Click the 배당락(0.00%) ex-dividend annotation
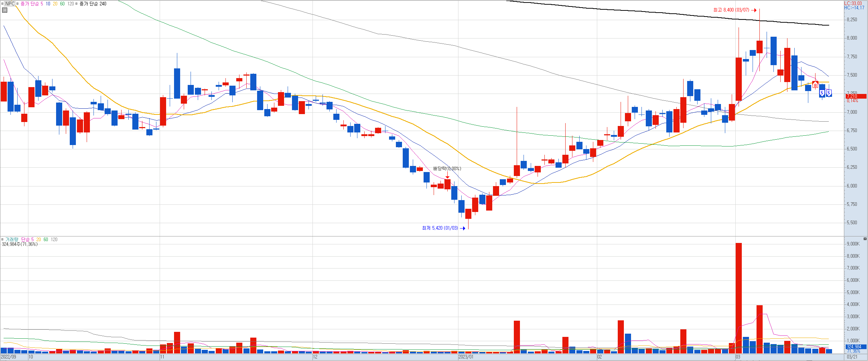The image size is (868, 361). (447, 169)
